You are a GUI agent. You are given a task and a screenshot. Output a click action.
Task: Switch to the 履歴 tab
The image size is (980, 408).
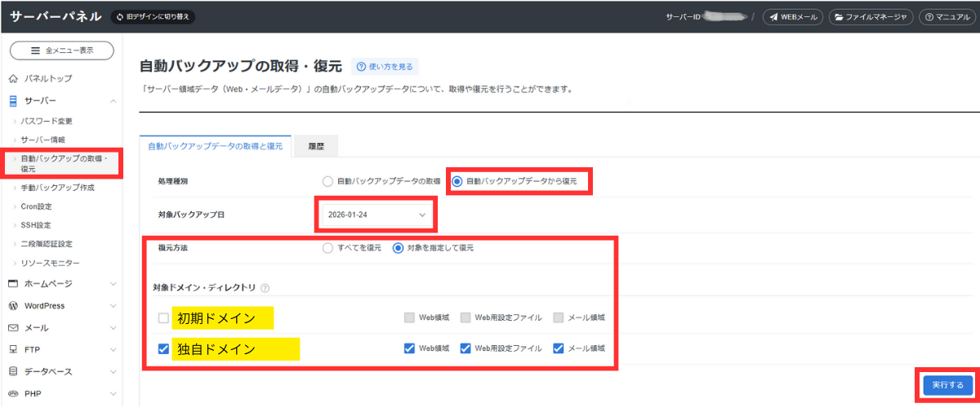tap(316, 147)
